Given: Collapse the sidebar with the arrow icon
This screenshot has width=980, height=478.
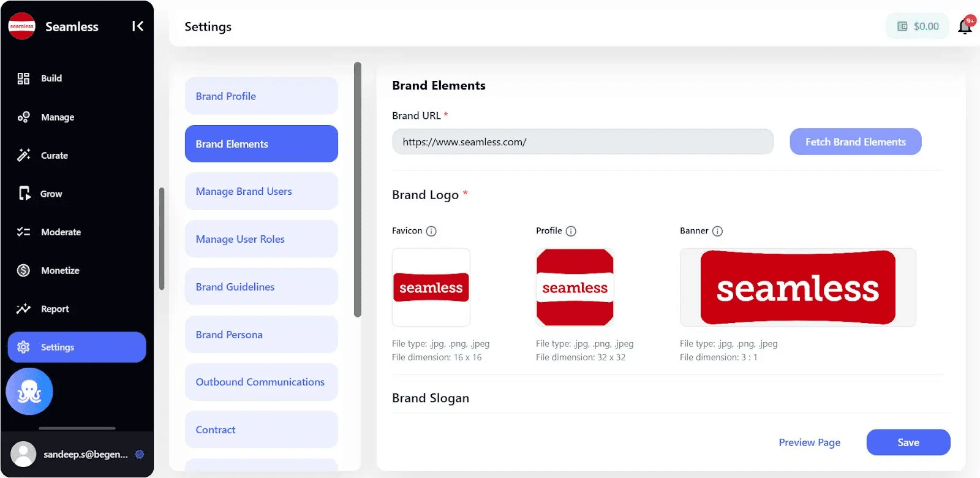Looking at the screenshot, I should click(x=138, y=26).
